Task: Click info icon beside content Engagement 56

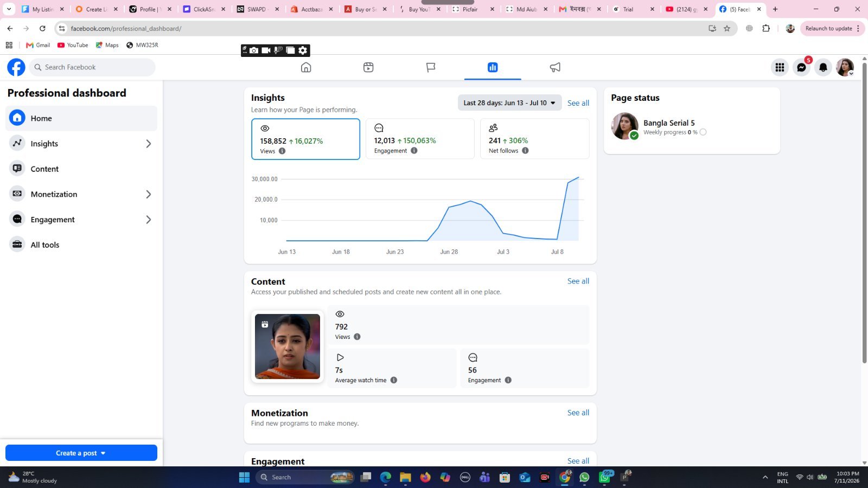Action: (508, 380)
